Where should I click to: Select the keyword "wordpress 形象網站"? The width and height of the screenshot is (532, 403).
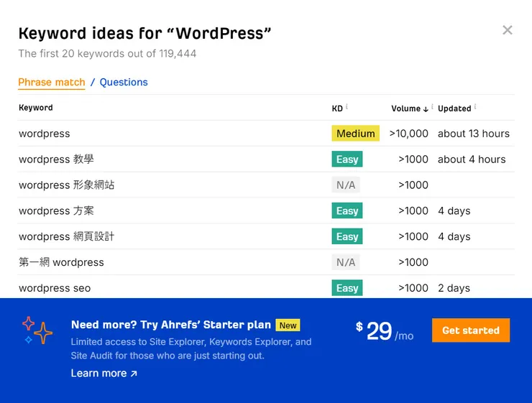[67, 185]
